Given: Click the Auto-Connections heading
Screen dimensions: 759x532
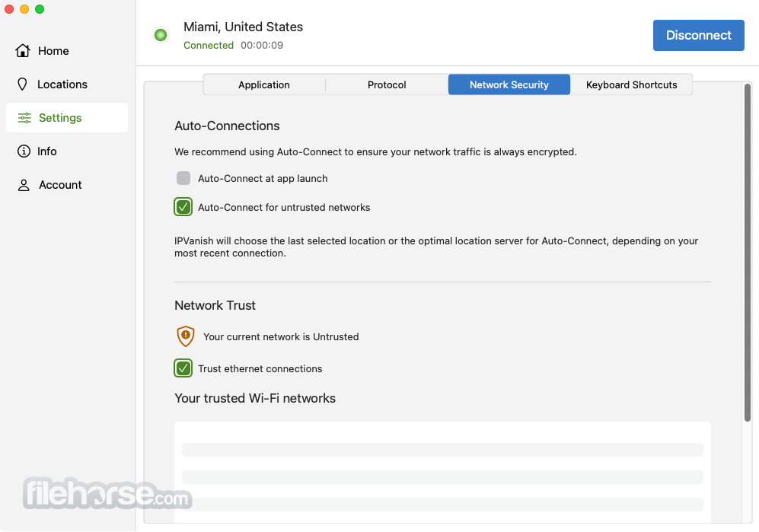Looking at the screenshot, I should tap(227, 126).
